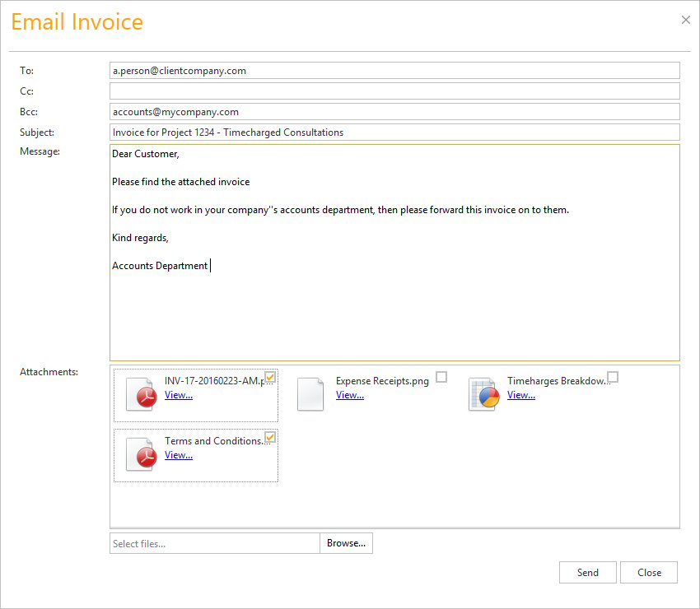Close the Email Invoice dialog with X

(x=686, y=20)
